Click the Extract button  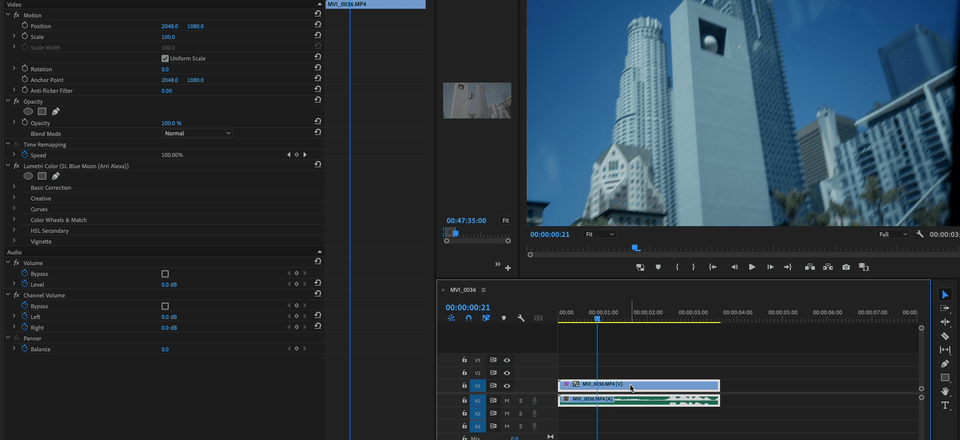(828, 267)
